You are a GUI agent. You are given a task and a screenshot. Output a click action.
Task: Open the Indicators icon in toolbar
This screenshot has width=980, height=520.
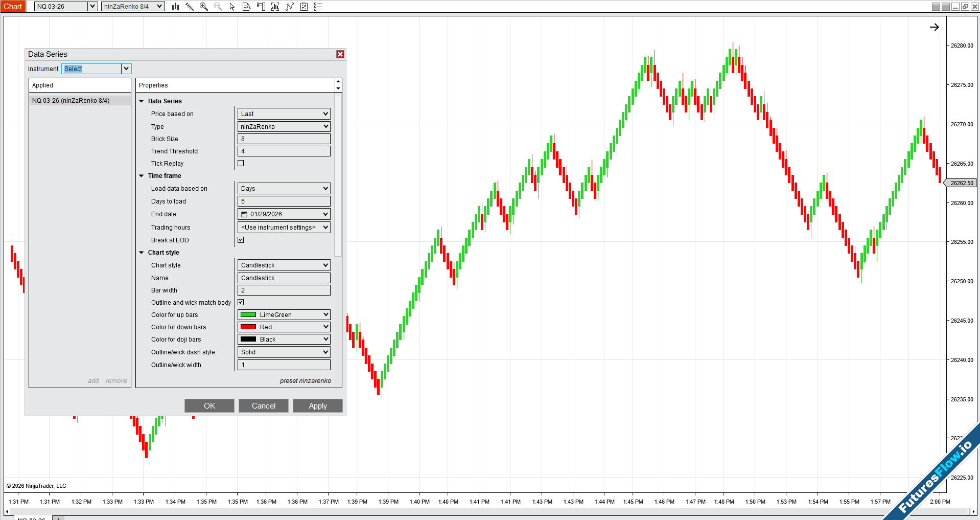[275, 7]
